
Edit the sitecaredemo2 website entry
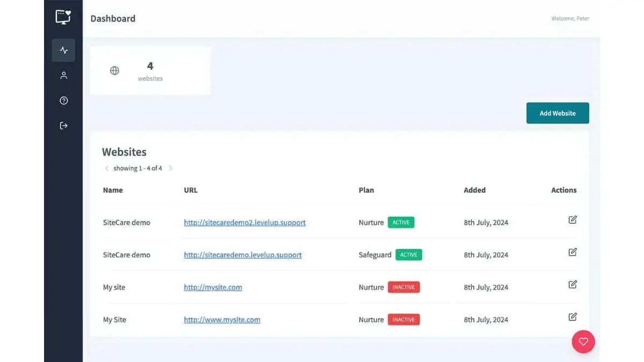click(573, 220)
